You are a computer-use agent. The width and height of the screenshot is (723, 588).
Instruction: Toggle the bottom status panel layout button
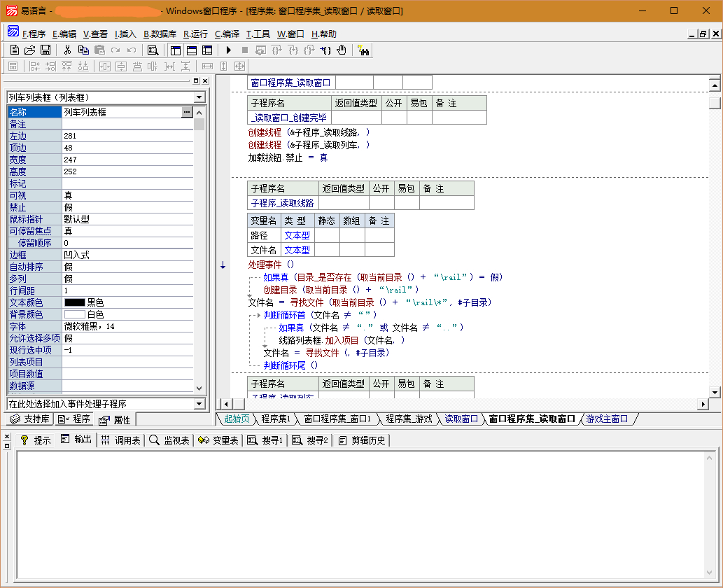[191, 50]
